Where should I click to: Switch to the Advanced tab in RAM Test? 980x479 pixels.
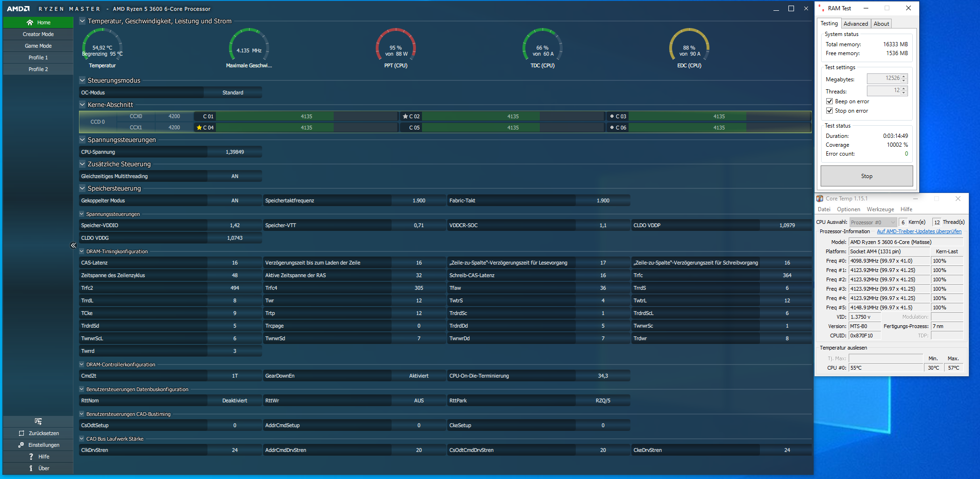pyautogui.click(x=856, y=24)
